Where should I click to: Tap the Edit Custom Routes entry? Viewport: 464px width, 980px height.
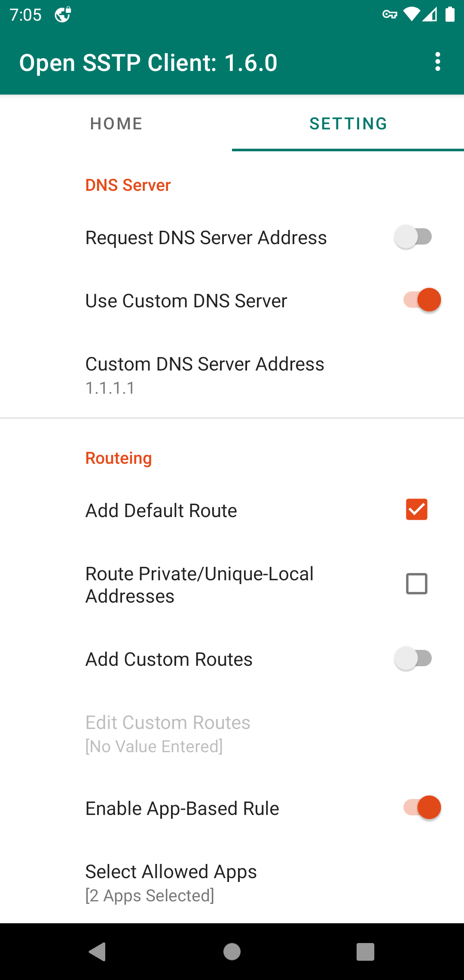pyautogui.click(x=232, y=734)
